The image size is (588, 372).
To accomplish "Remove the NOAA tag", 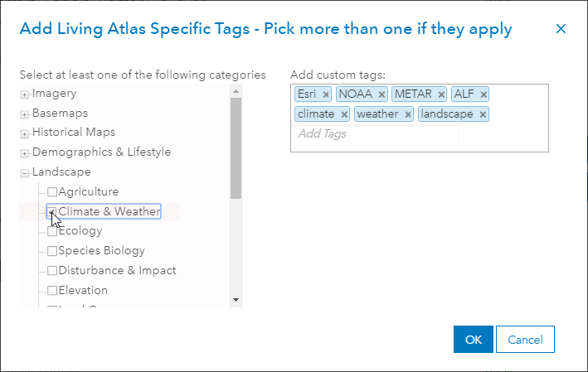I will point(381,94).
